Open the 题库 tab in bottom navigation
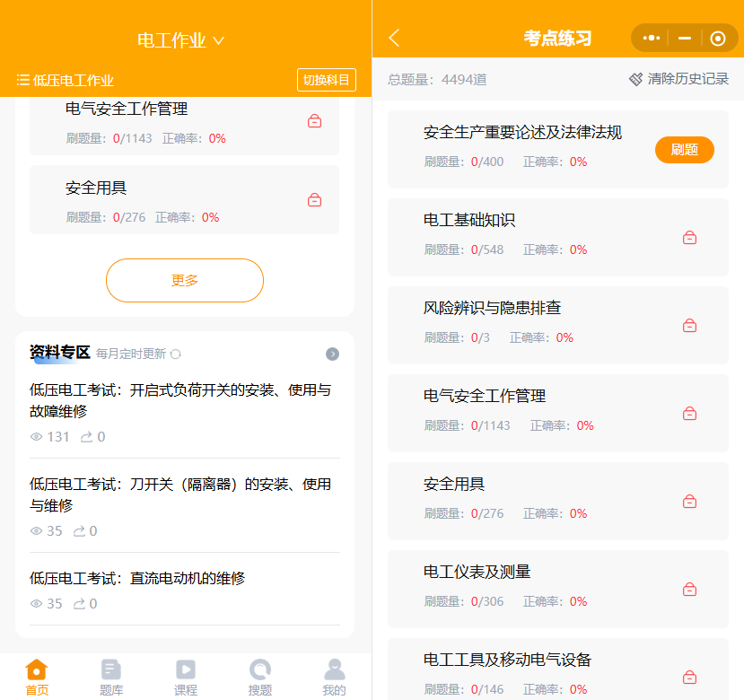Image resolution: width=744 pixels, height=700 pixels. pos(111,678)
